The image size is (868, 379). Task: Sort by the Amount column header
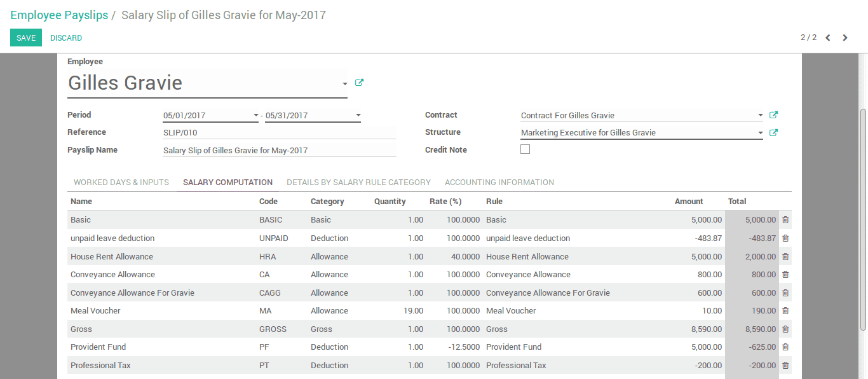(689, 202)
